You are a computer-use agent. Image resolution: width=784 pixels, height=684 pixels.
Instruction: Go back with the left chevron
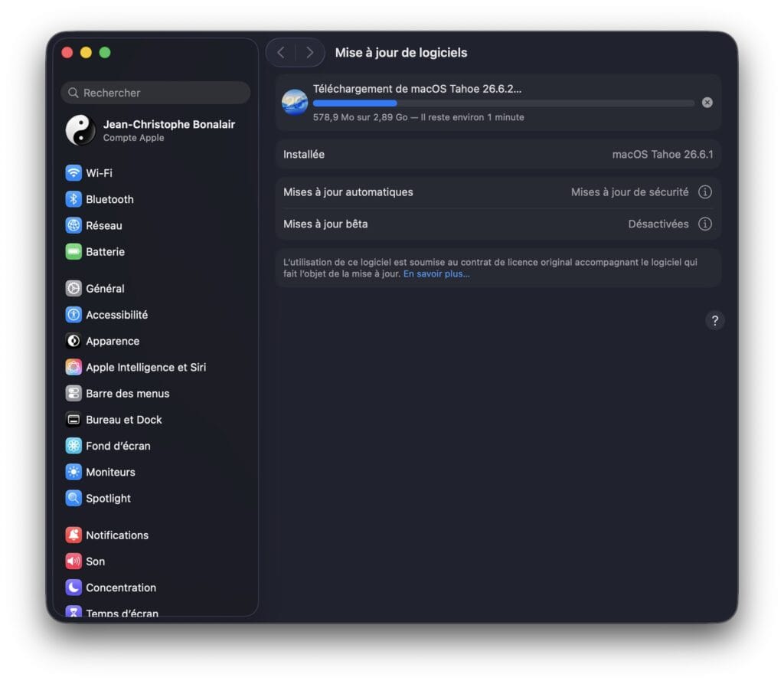tap(281, 53)
